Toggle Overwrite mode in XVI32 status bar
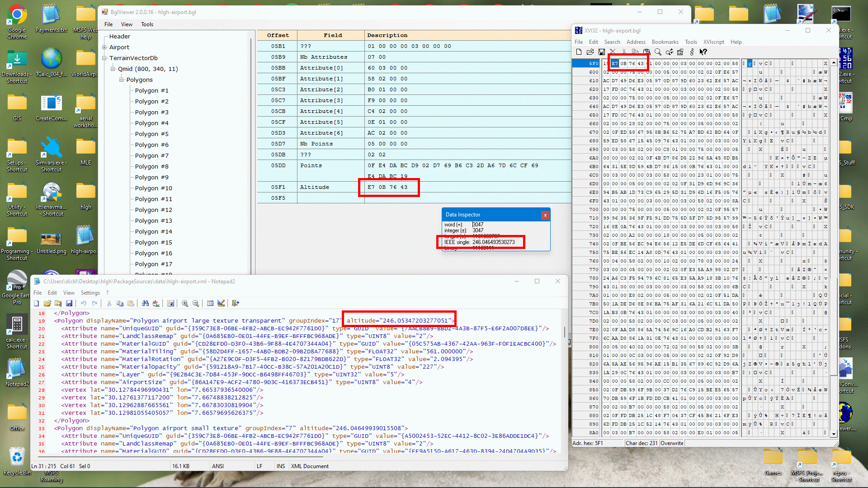The width and height of the screenshot is (868, 488). pyautogui.click(x=672, y=443)
